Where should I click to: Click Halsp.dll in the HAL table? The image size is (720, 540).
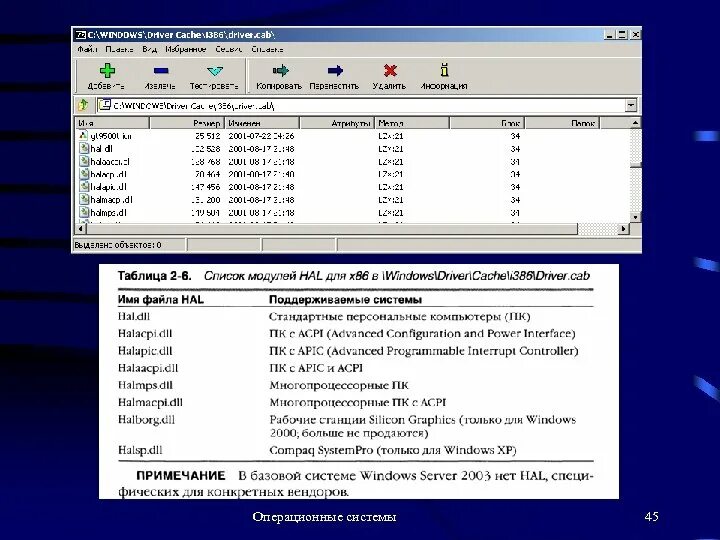click(140, 450)
